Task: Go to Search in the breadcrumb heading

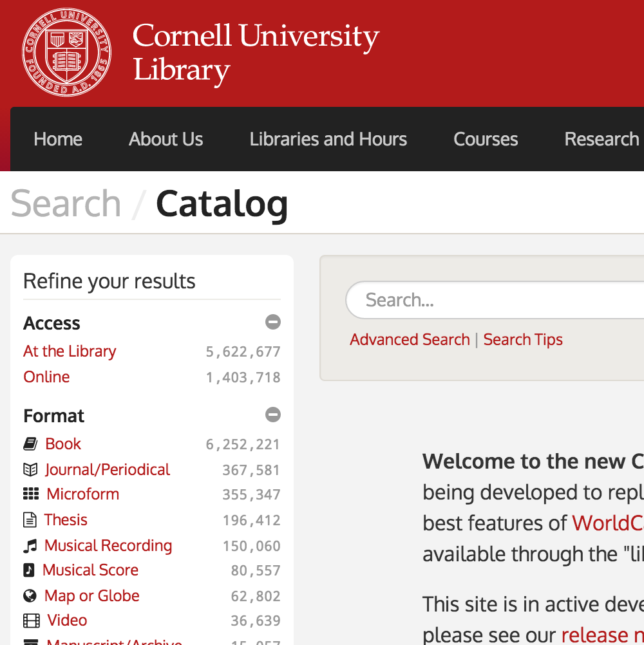Action: click(x=66, y=203)
